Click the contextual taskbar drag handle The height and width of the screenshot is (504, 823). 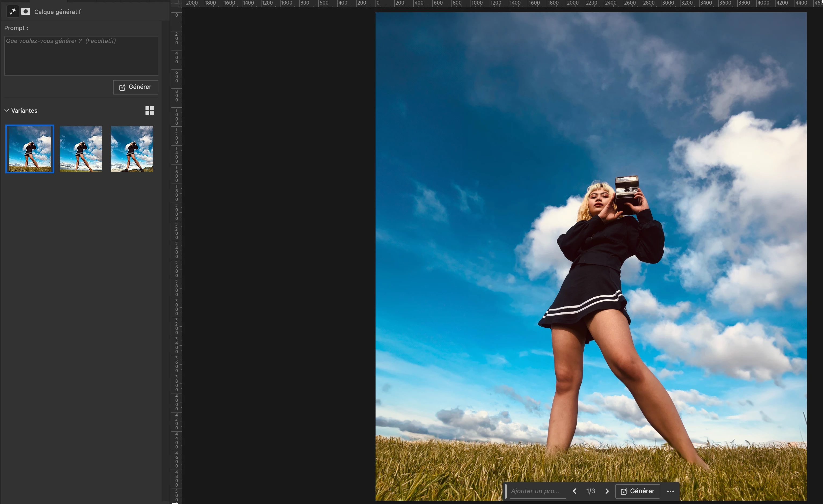[506, 491]
